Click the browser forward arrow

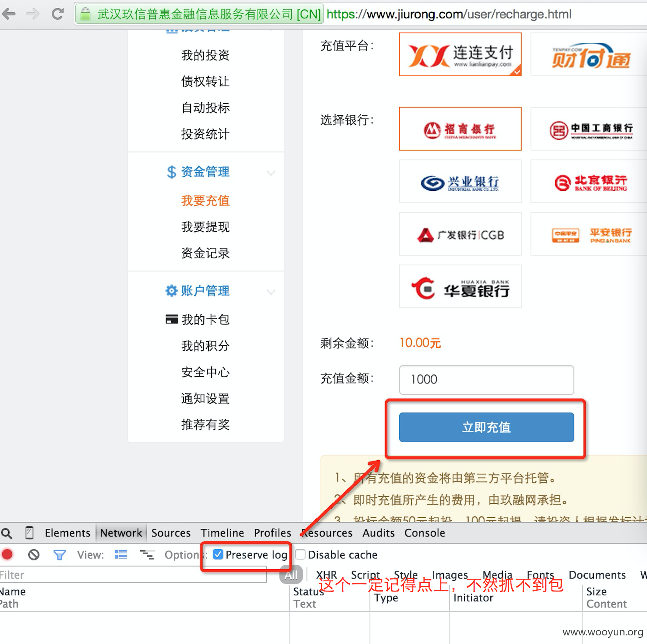[33, 14]
